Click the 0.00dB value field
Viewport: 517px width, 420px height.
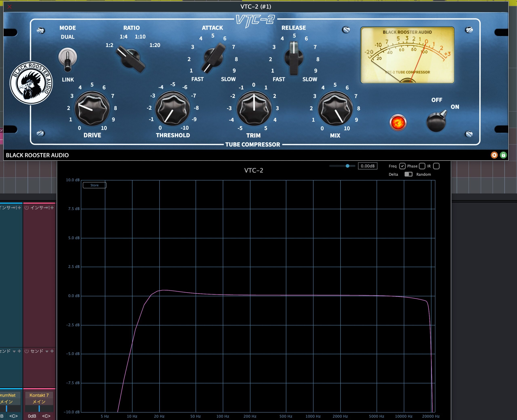tap(367, 166)
